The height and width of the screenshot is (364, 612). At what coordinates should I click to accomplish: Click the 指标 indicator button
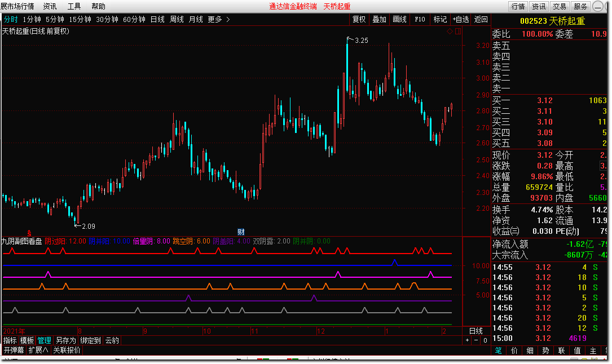click(x=10, y=340)
